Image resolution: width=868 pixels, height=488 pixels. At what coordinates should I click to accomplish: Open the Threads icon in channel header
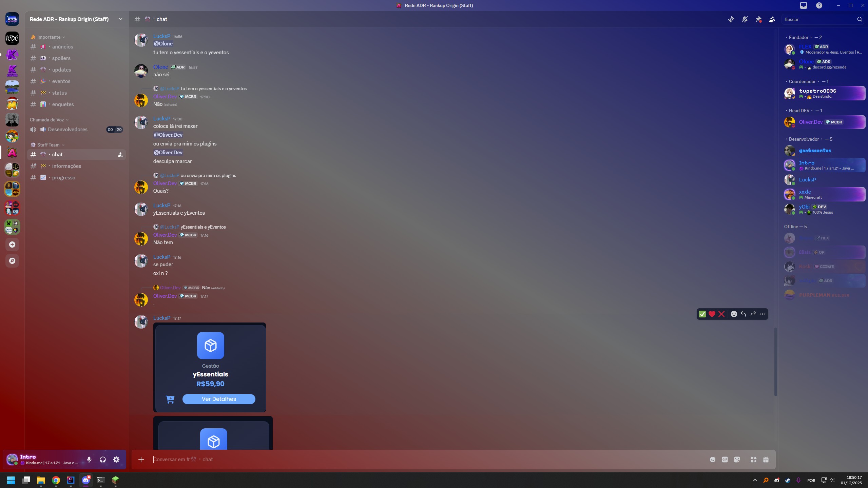[x=731, y=19]
